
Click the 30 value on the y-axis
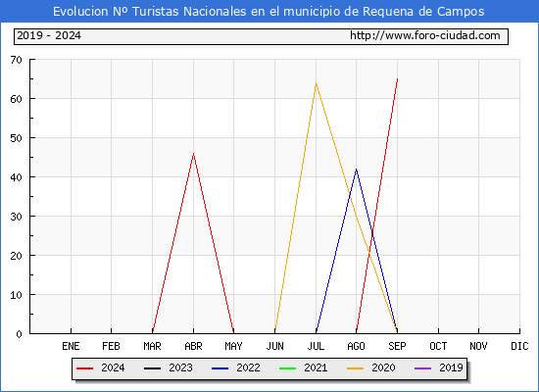click(x=16, y=217)
